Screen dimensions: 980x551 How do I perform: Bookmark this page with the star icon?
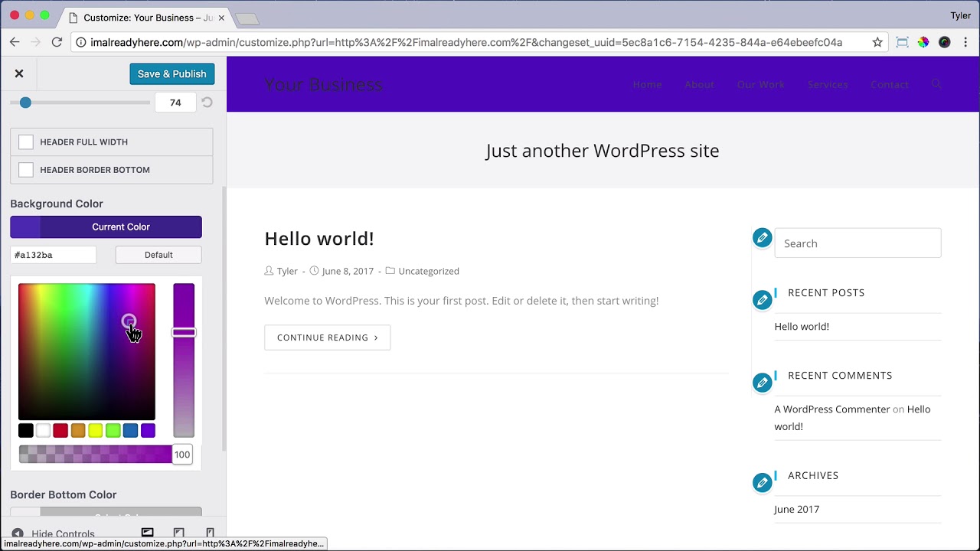point(877,42)
